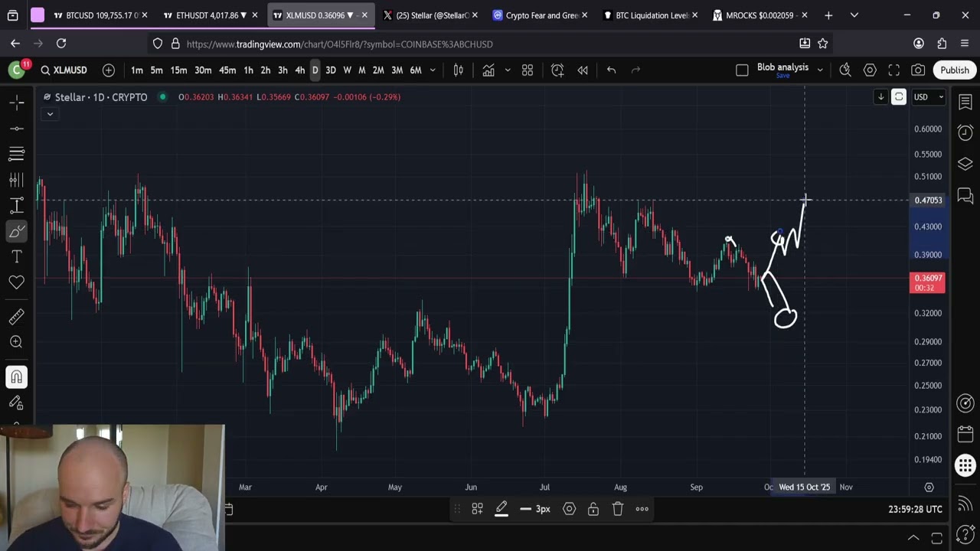Open the Fibonacci and Gann tools
Image resolution: width=980 pixels, height=551 pixels.
tap(17, 154)
